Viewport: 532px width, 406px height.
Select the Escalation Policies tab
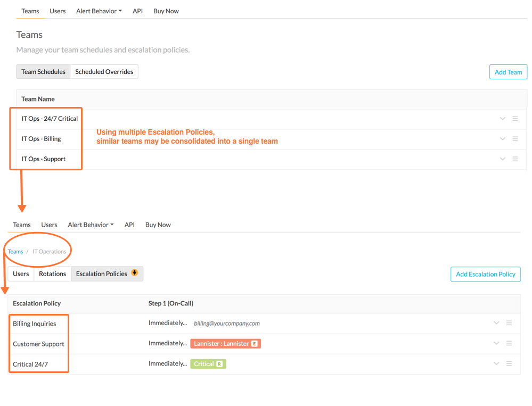coord(107,274)
